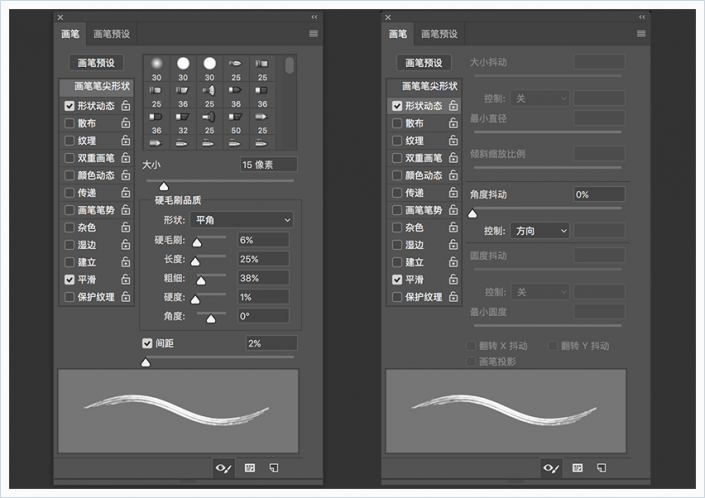This screenshot has height=498, width=705.
Task: Open 圆度抖动 控制 dropdown showing 关
Action: [540, 292]
